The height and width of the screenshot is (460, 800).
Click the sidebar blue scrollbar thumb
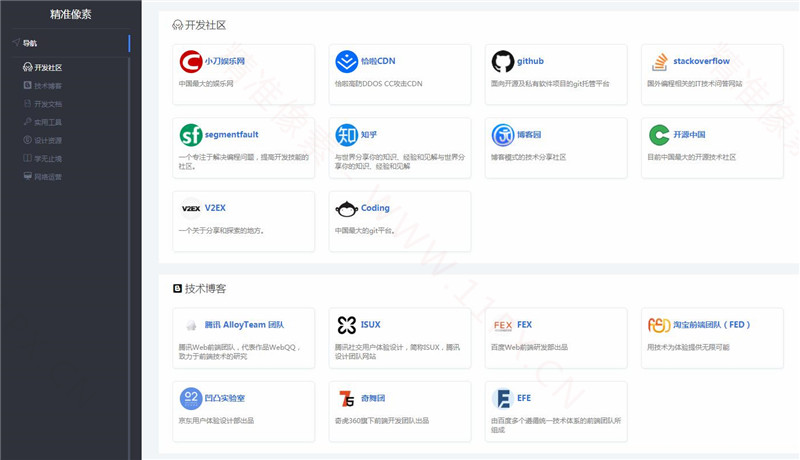click(129, 43)
